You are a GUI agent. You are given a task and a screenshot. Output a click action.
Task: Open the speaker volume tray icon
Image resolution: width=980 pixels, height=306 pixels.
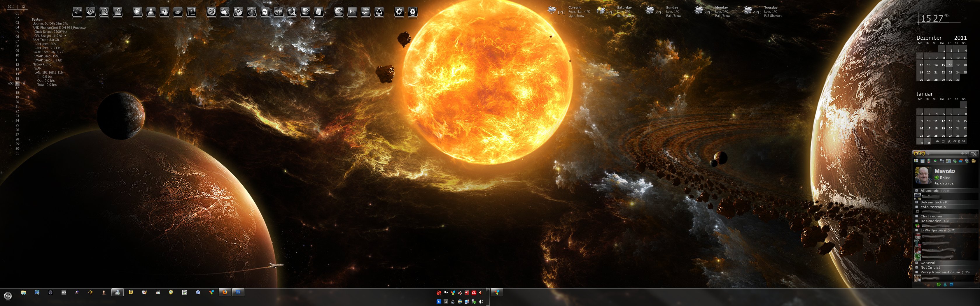pyautogui.click(x=481, y=302)
